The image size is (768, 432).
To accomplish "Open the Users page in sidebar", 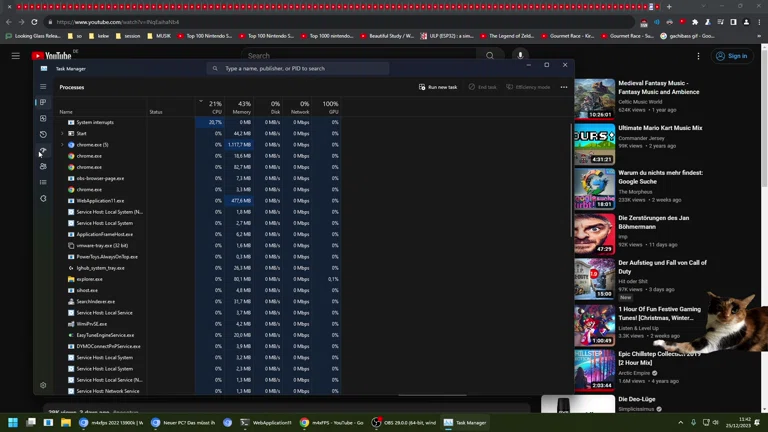I will (x=43, y=166).
